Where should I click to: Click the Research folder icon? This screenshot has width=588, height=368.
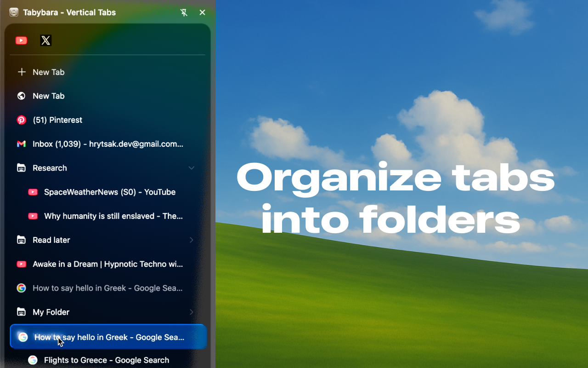pos(21,168)
